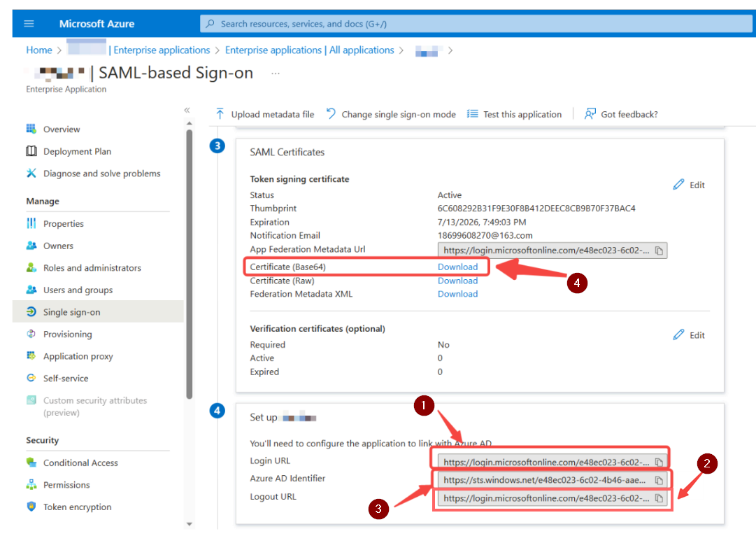Click the Properties bars icon
The image size is (756, 536).
click(31, 223)
